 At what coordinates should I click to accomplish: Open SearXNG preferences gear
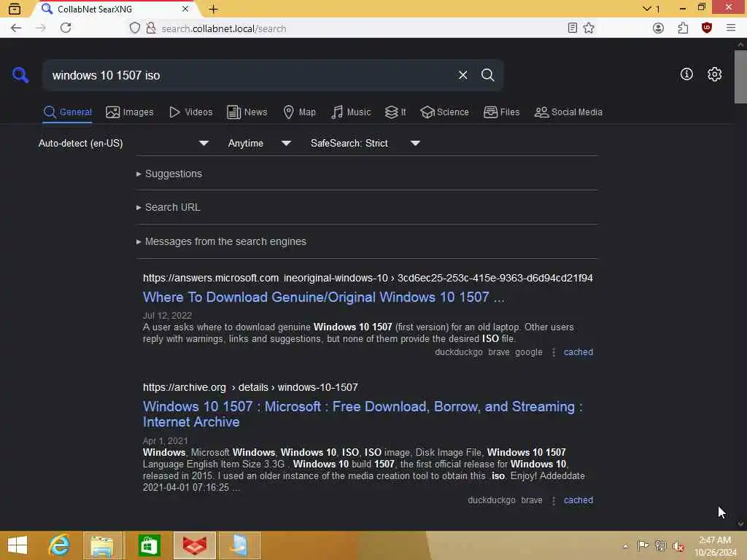click(x=714, y=74)
